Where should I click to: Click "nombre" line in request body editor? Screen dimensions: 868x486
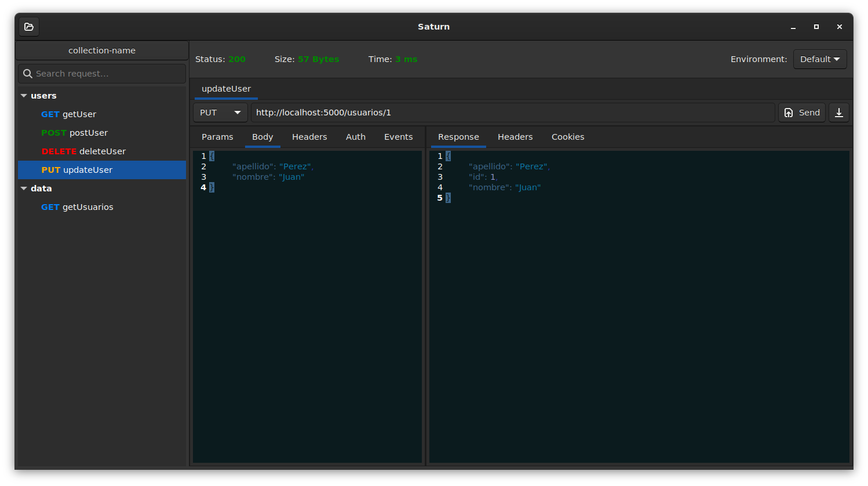click(x=268, y=177)
